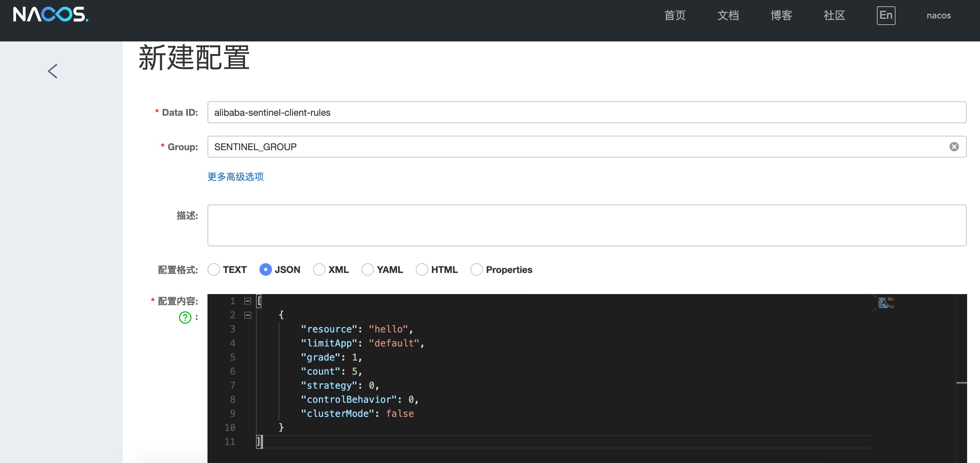Click the "grade" key on line 5
The width and height of the screenshot is (980, 463).
tap(320, 357)
